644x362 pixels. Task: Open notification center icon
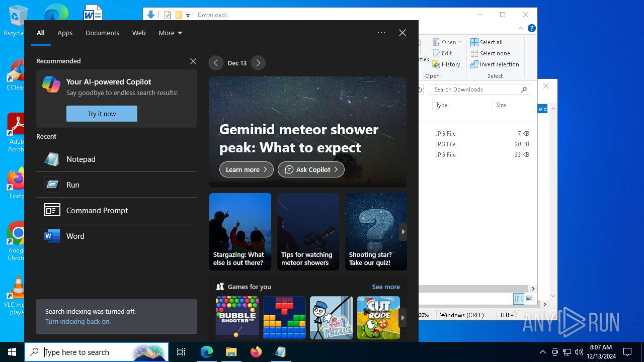[627, 352]
